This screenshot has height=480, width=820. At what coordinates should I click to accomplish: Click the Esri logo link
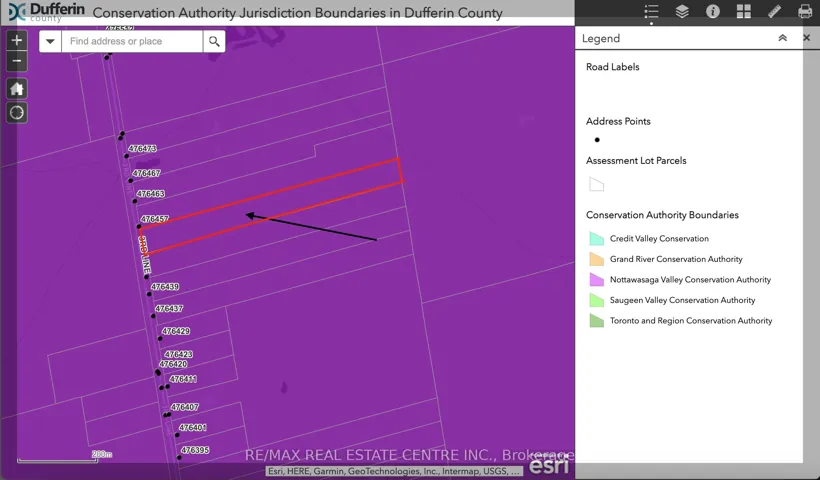click(549, 465)
